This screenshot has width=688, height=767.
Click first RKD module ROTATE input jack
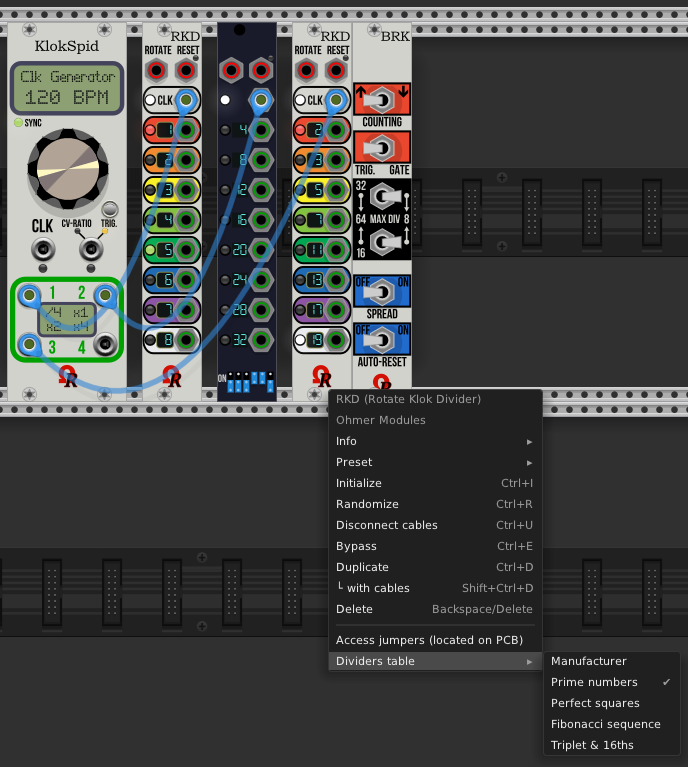[x=156, y=70]
